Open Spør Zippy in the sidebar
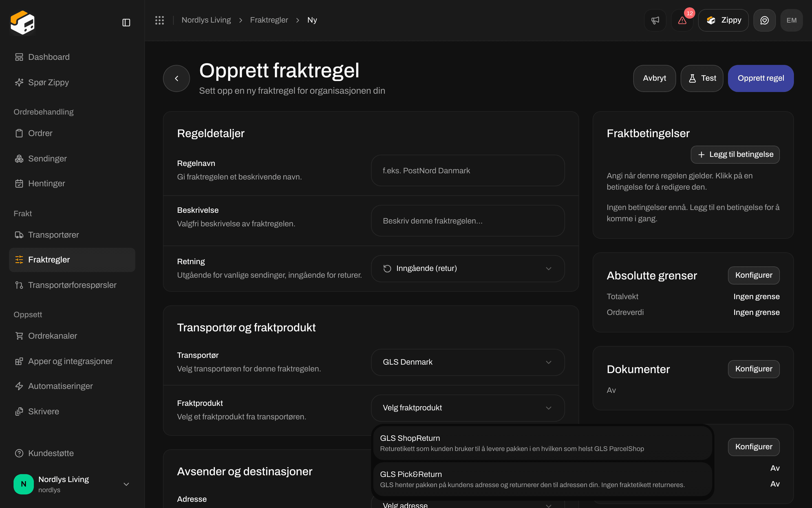Image resolution: width=812 pixels, height=508 pixels. (72, 82)
